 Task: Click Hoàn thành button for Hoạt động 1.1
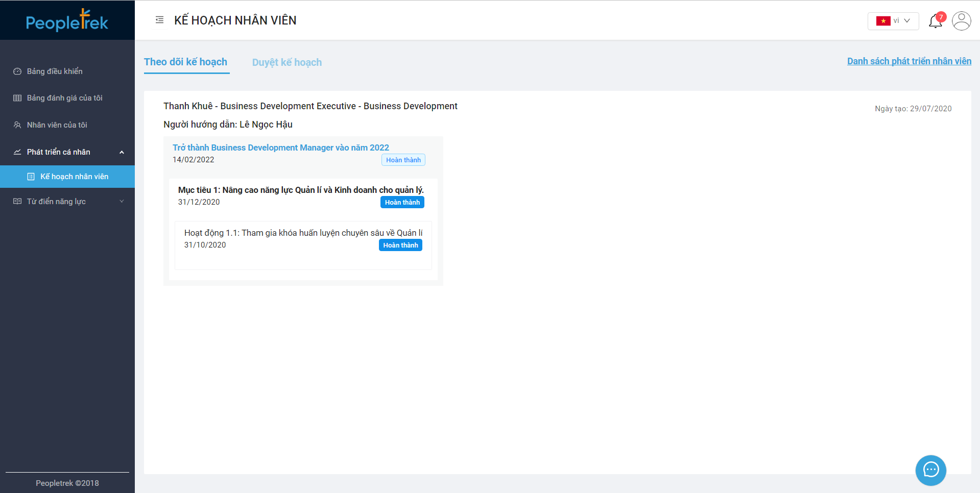tap(400, 245)
